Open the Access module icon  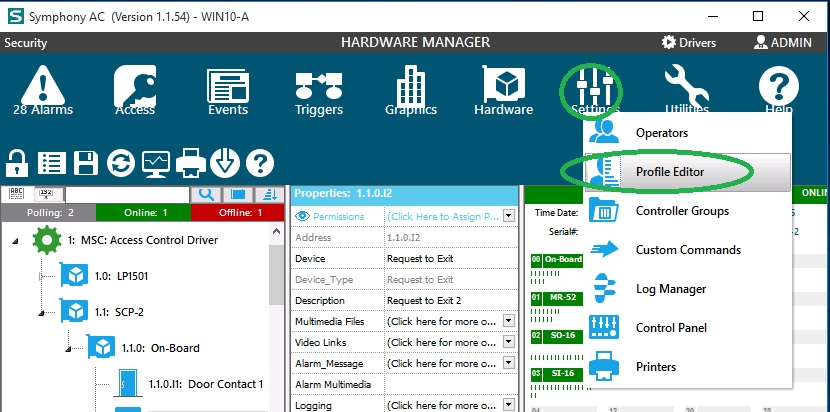click(135, 90)
